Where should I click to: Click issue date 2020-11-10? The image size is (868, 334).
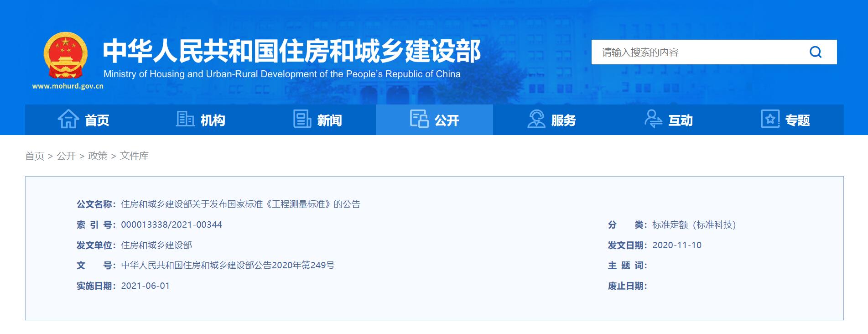677,245
